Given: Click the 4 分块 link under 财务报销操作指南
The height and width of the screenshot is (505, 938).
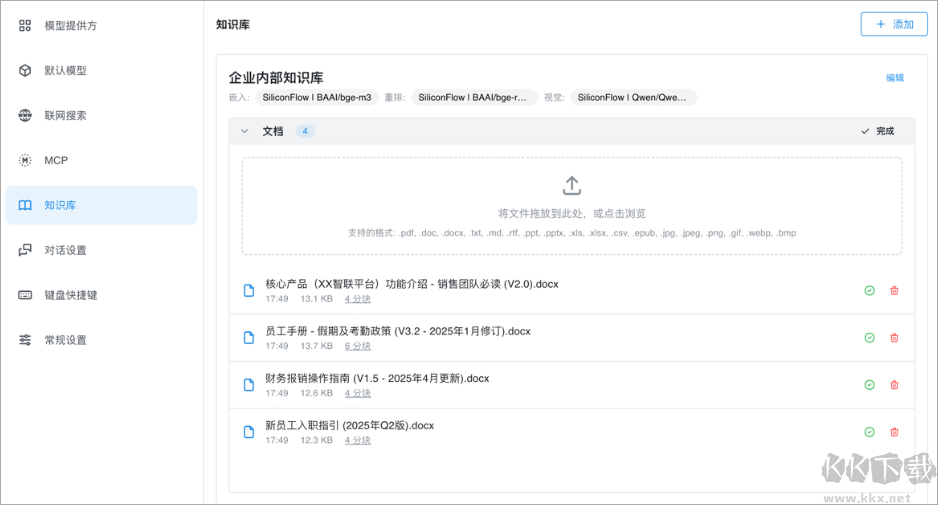Looking at the screenshot, I should pyautogui.click(x=358, y=393).
